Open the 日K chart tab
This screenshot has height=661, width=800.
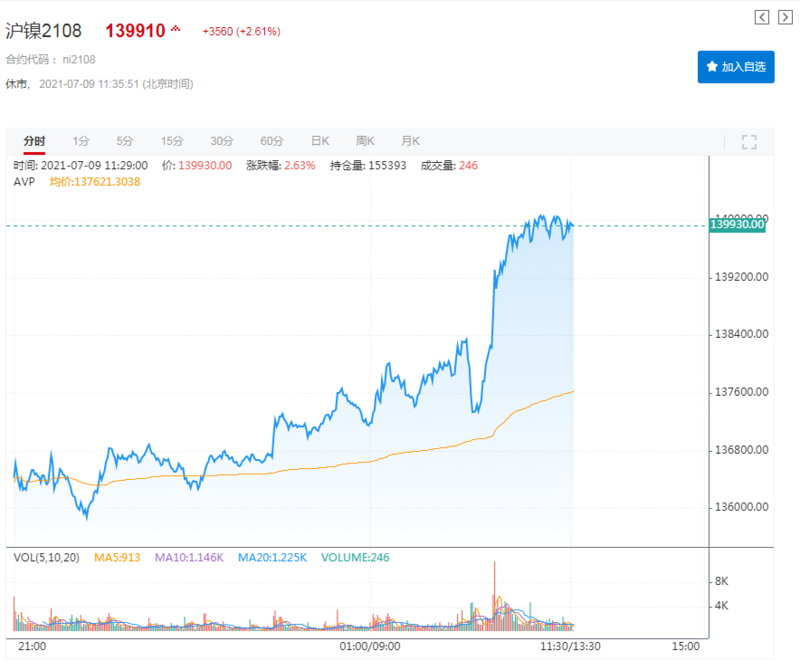(x=320, y=141)
